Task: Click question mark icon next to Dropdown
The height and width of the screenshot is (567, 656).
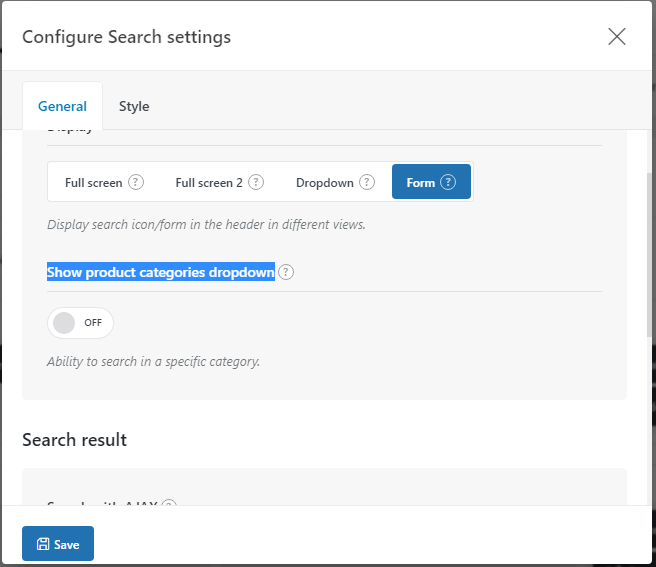Action: point(367,182)
